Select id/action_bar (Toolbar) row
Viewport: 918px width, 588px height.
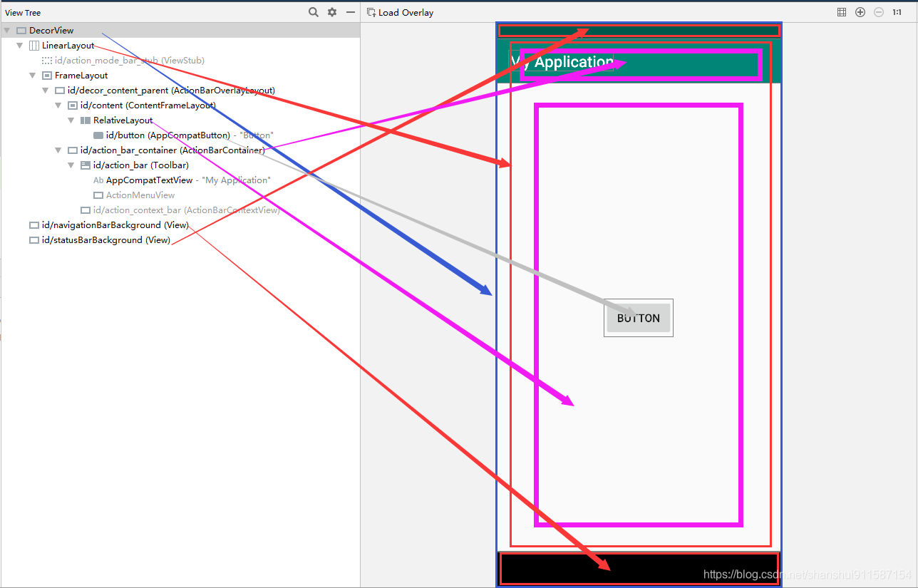(180, 165)
